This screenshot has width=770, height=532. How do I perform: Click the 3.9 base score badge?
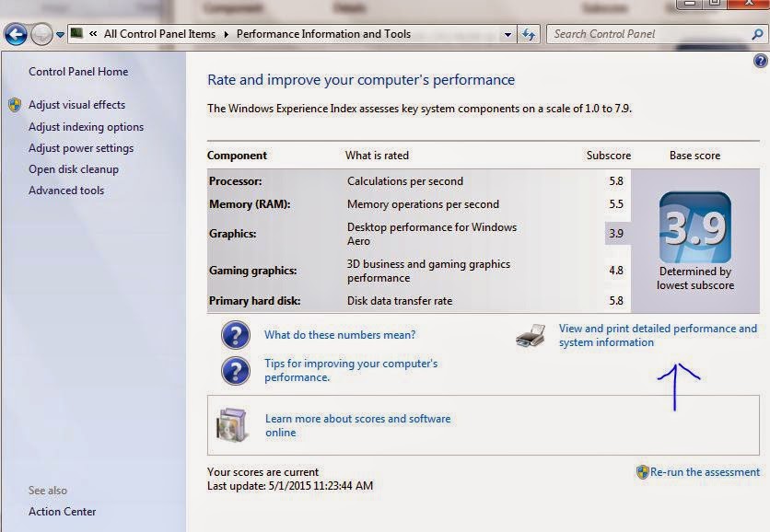694,227
